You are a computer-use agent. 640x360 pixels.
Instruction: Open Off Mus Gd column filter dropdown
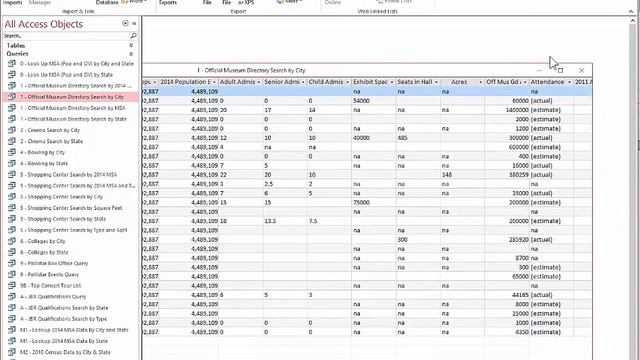(525, 82)
